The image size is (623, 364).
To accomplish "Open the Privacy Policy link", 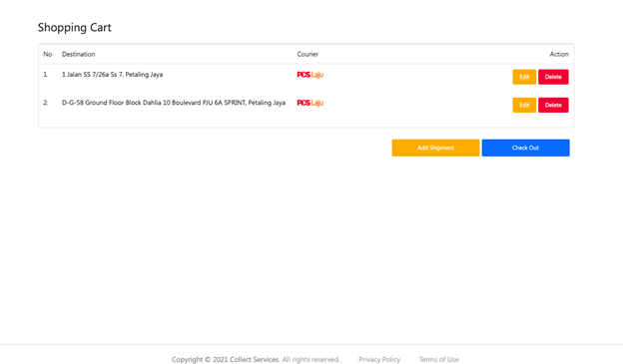I will coord(379,359).
